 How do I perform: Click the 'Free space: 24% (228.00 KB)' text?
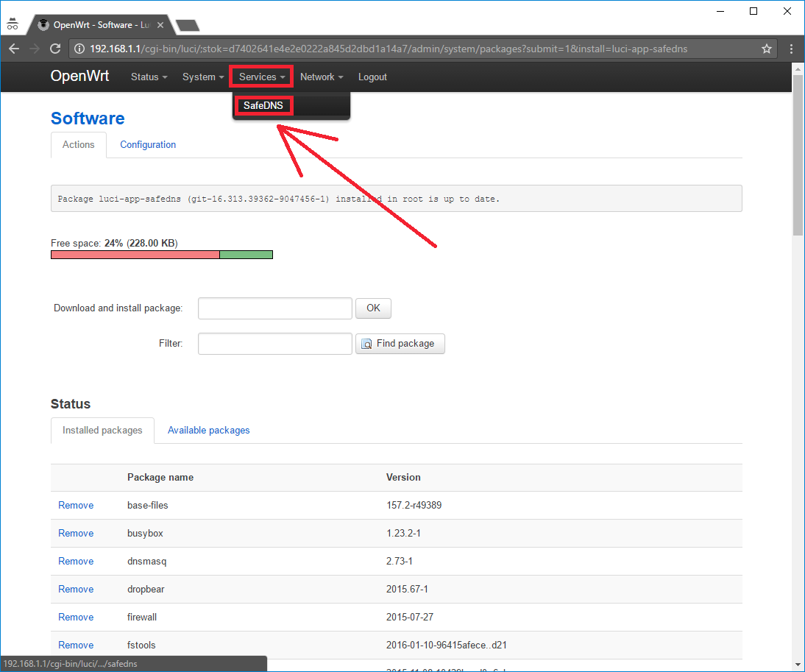pos(114,243)
